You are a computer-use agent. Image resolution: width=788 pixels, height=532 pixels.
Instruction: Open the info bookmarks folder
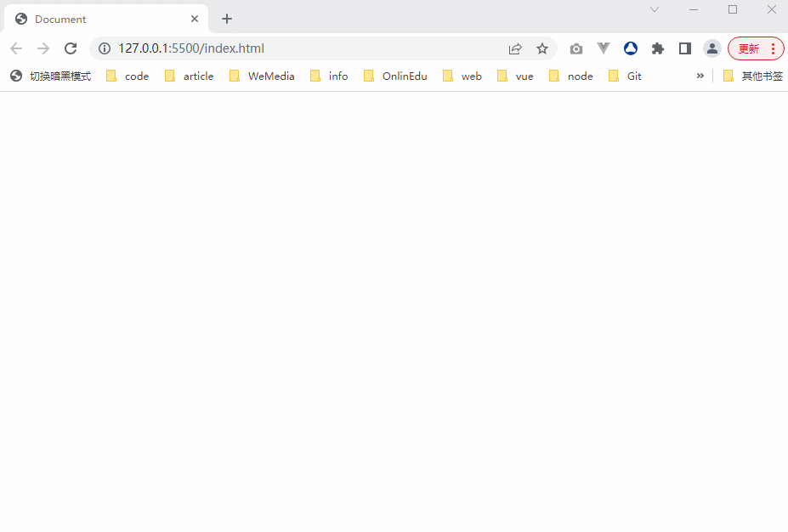coord(329,76)
